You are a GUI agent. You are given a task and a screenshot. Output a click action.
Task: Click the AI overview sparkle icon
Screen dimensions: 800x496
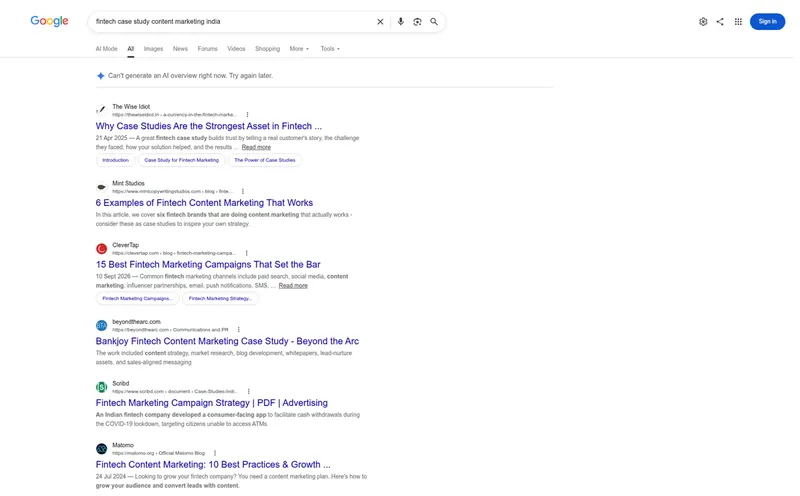click(x=101, y=76)
